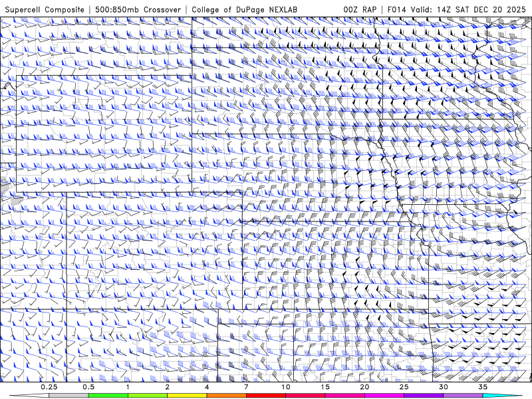Click the '00Z RAP' model run label
This screenshot has height=399, width=532.
coord(360,9)
